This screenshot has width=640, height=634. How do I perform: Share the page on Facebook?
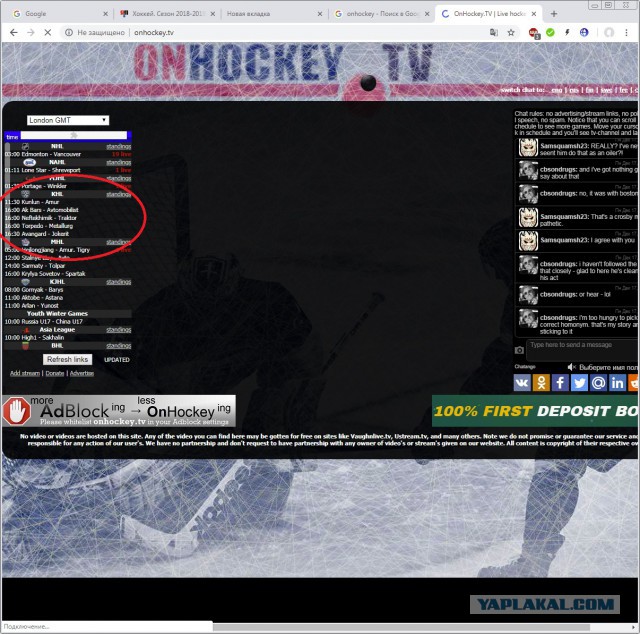[x=560, y=383]
